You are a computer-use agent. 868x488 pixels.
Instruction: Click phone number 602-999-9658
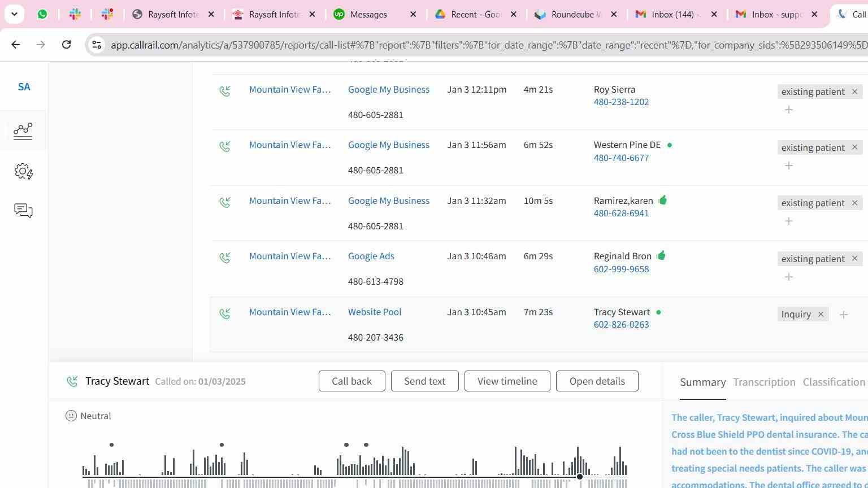(621, 269)
